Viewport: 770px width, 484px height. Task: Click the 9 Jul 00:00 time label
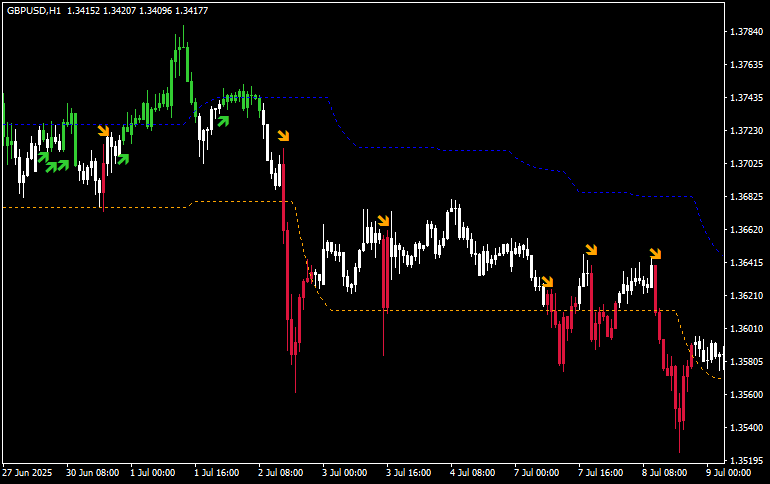coord(728,473)
